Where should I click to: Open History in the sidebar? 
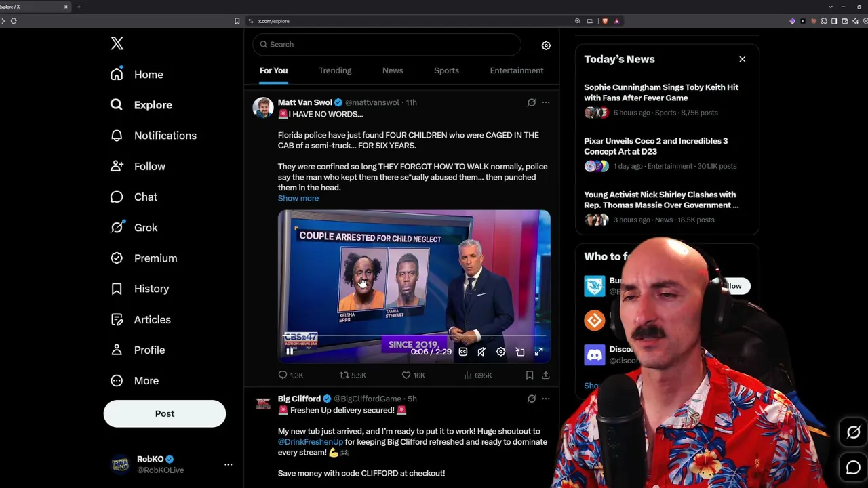click(x=140, y=289)
